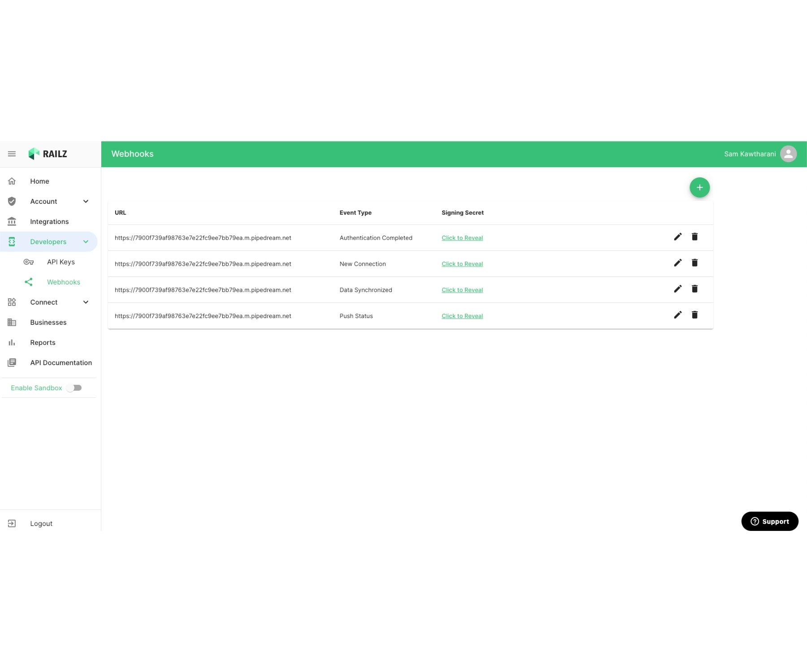Viewport: 807px width, 672px height.
Task: Reveal signing secret for Push Status
Action: pos(462,316)
